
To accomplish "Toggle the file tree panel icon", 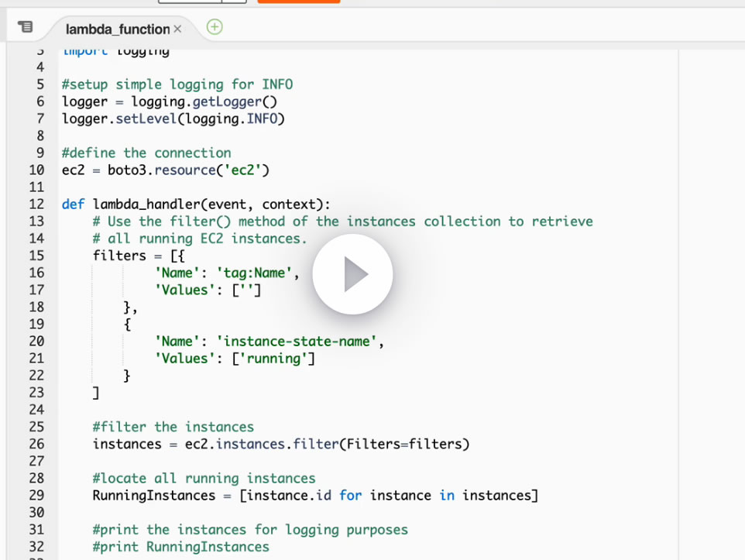I will 26,27.
